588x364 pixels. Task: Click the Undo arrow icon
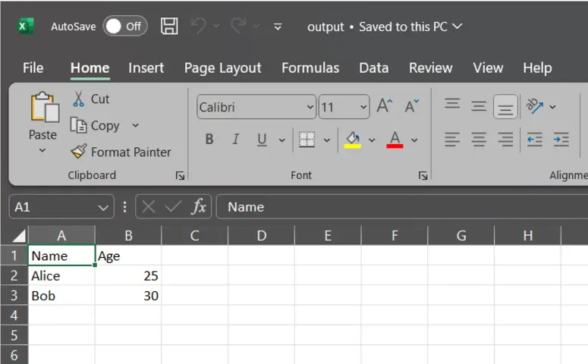[x=198, y=27]
